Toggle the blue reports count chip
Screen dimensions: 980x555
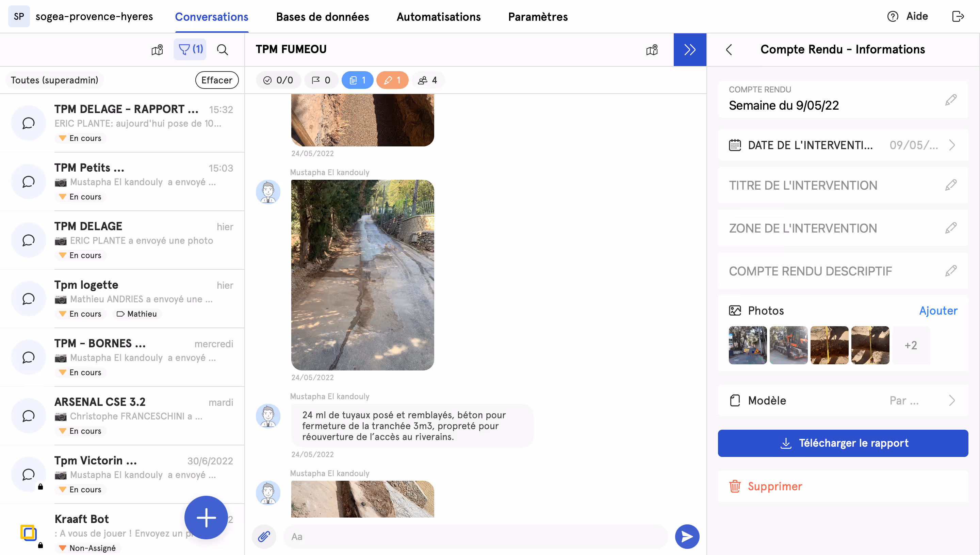coord(357,80)
